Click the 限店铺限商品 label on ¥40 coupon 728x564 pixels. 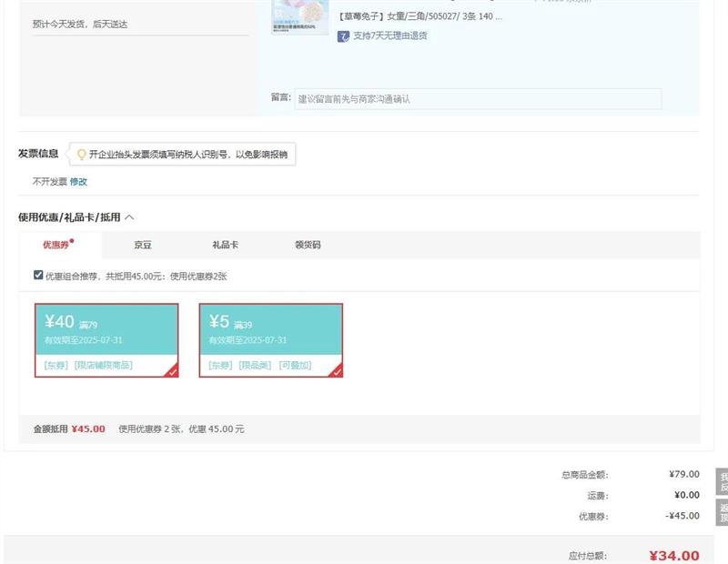[103, 365]
